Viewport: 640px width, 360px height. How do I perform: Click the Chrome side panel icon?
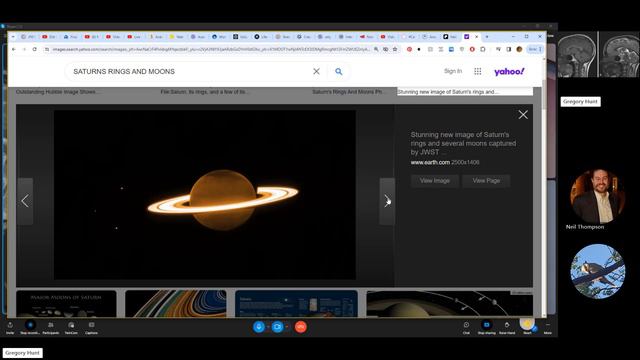pos(509,49)
